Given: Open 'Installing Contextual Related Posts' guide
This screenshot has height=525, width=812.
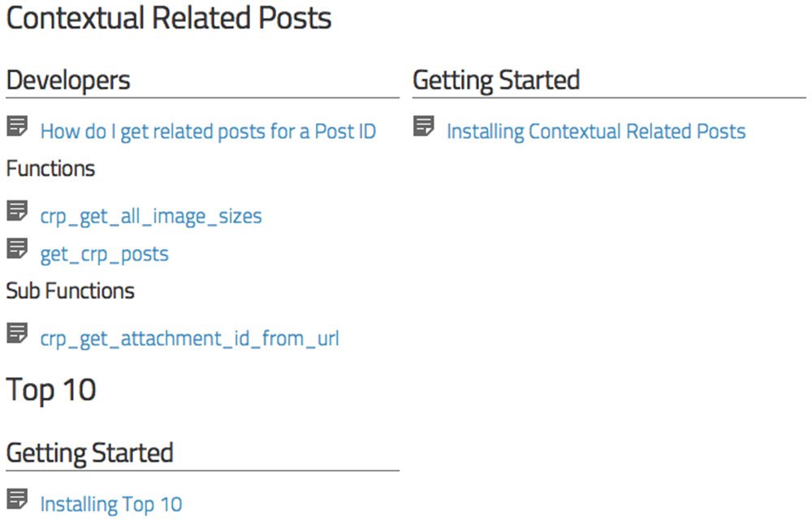Looking at the screenshot, I should point(596,131).
